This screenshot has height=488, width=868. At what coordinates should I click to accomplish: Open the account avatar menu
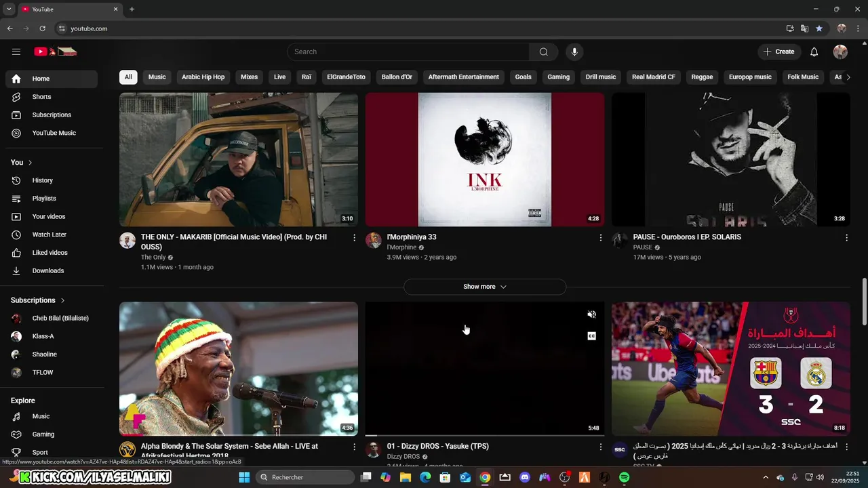point(840,52)
